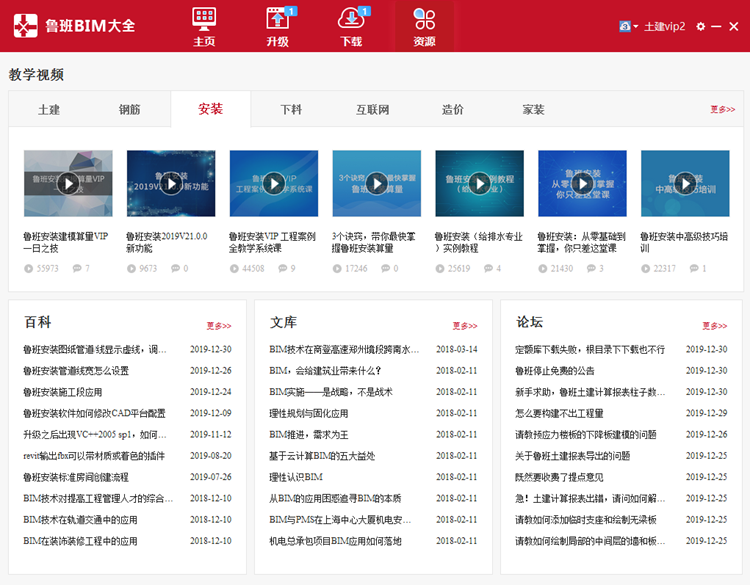Click the comment icon beside 3
The image size is (750, 585).
591,268
